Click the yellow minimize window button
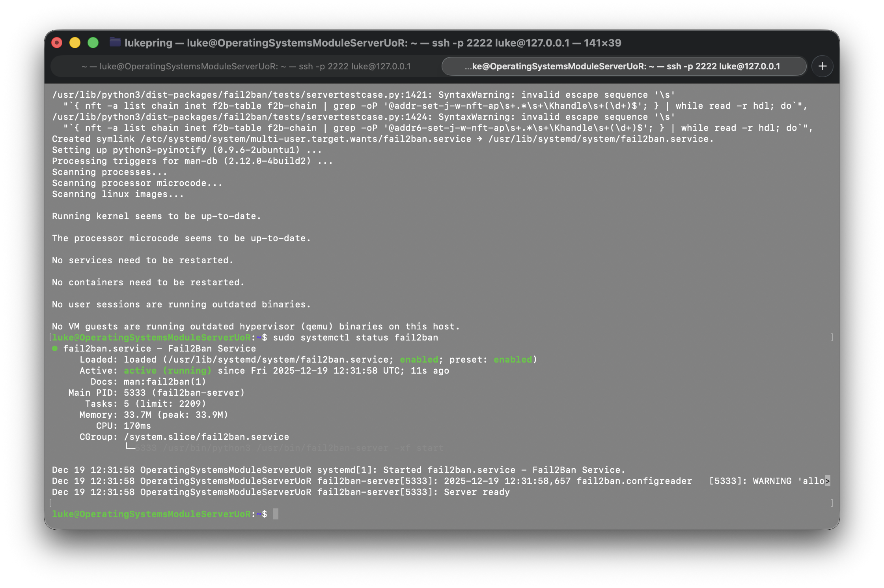The height and width of the screenshot is (588, 884). tap(75, 43)
